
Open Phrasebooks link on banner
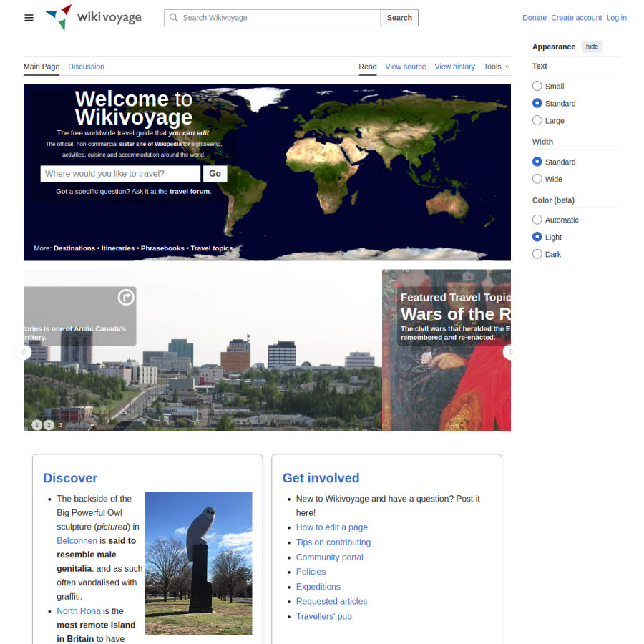click(x=162, y=248)
